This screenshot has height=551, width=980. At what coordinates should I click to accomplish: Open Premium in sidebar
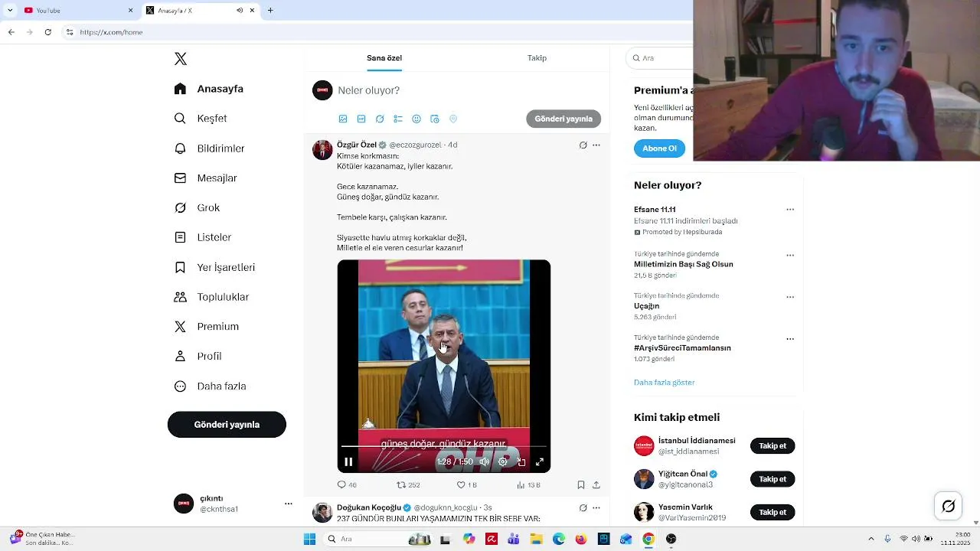pos(207,327)
